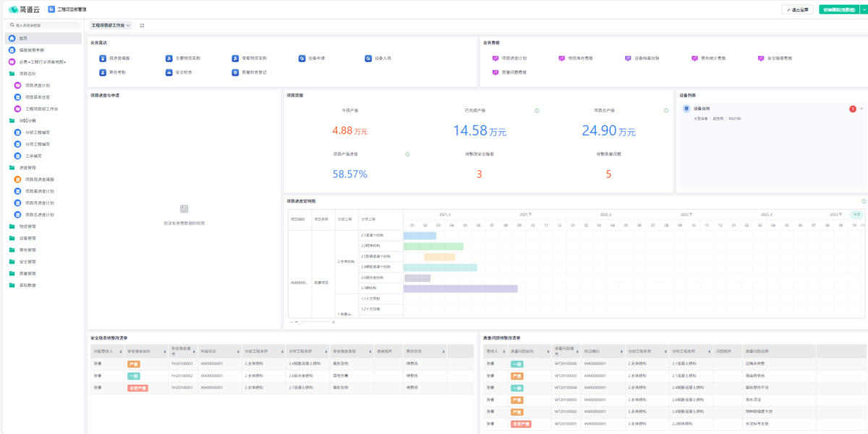The width and height of the screenshot is (868, 434).
Task: Click the 今天 button on the Gantt chart
Action: point(856,214)
